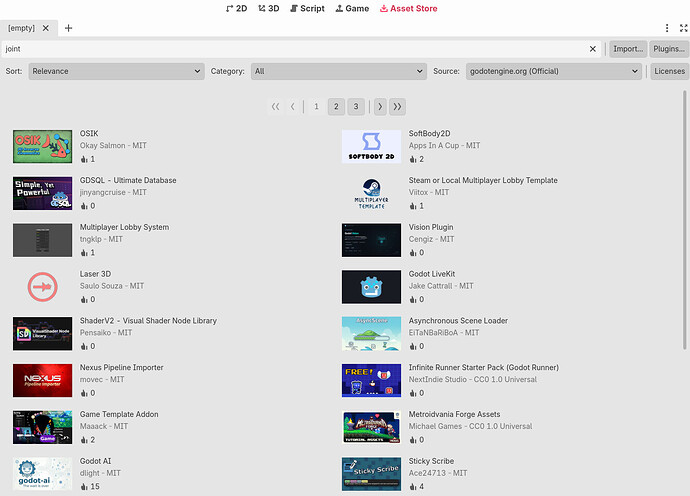Open the GDSQL Ultimate Database thumbnail
This screenshot has height=496, width=690.
(42, 193)
